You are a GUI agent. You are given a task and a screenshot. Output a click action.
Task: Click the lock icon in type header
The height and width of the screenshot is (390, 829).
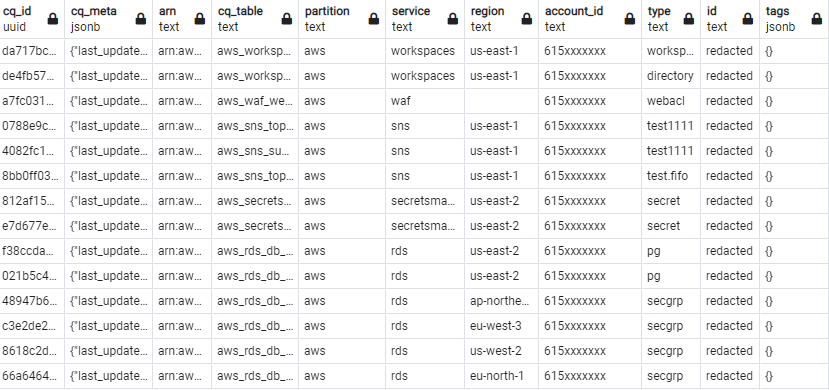[x=688, y=19]
